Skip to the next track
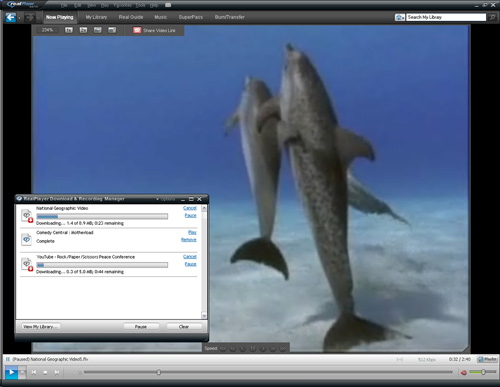500x387 pixels. click(57, 372)
